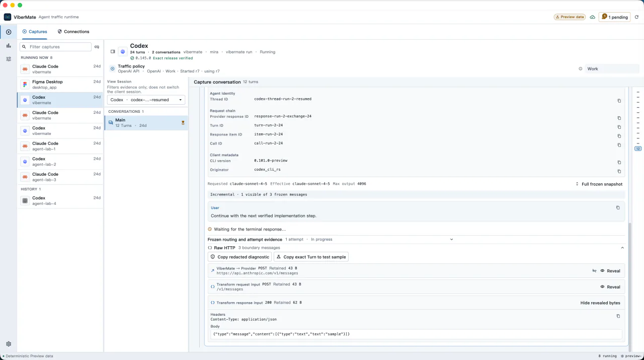Copy the CLI version value
Viewport: 644px width, 360px height.
[x=619, y=163]
